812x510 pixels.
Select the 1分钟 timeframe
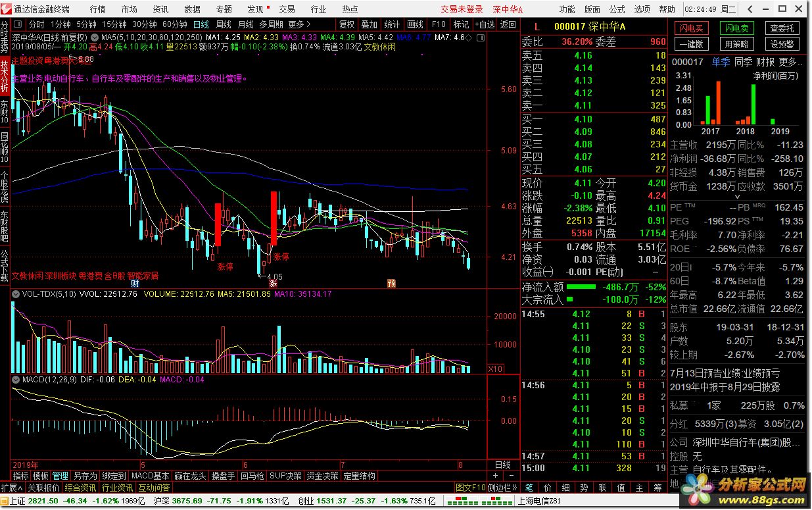60,24
